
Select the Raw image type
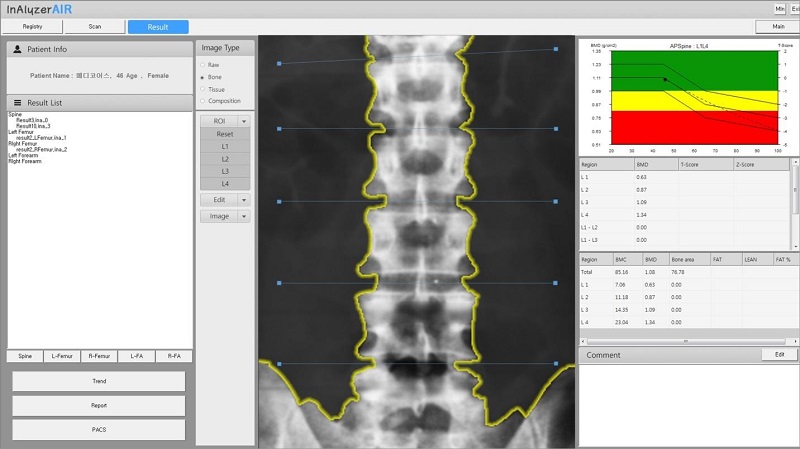pyautogui.click(x=202, y=65)
